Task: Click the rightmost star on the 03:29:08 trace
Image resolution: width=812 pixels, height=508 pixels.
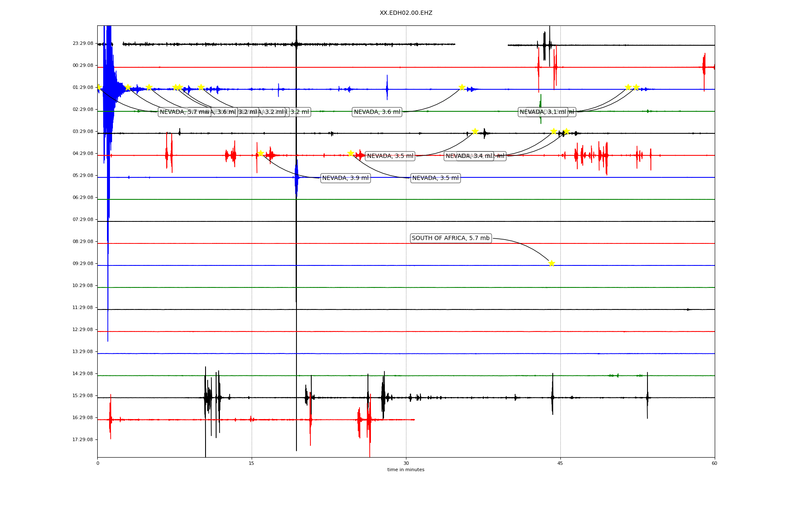Action: [x=566, y=131]
